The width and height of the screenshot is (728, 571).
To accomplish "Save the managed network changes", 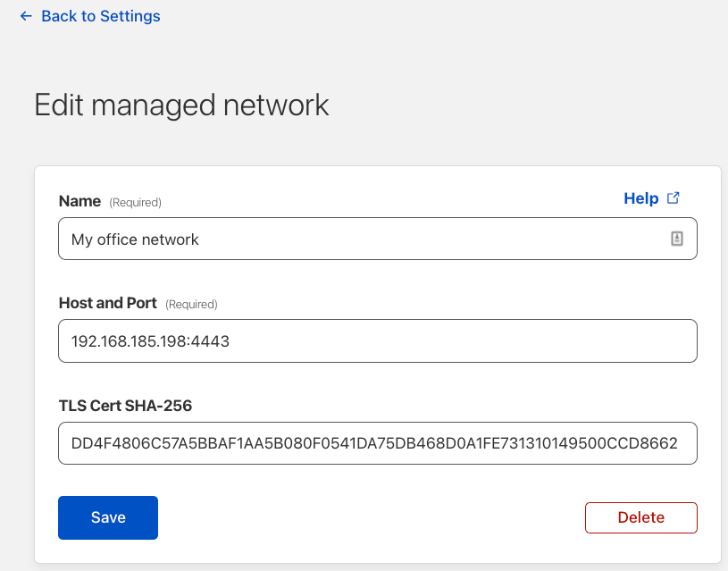I will tap(108, 517).
